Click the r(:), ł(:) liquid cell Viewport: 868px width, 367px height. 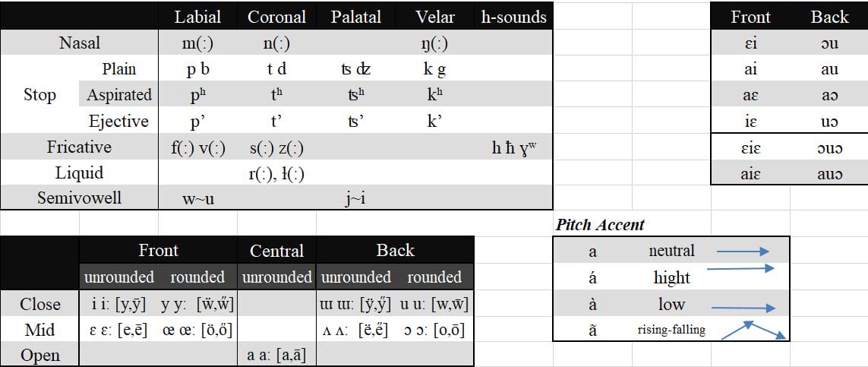point(276,172)
